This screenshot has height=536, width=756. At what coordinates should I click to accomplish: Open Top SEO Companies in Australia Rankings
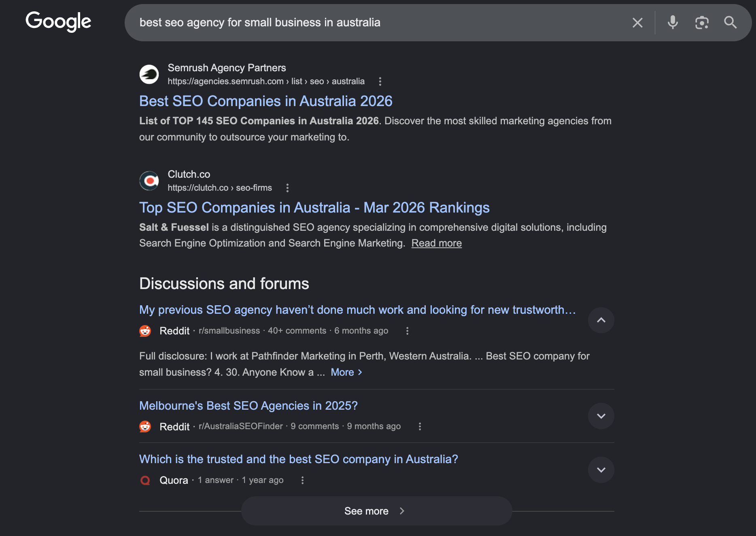coord(314,208)
